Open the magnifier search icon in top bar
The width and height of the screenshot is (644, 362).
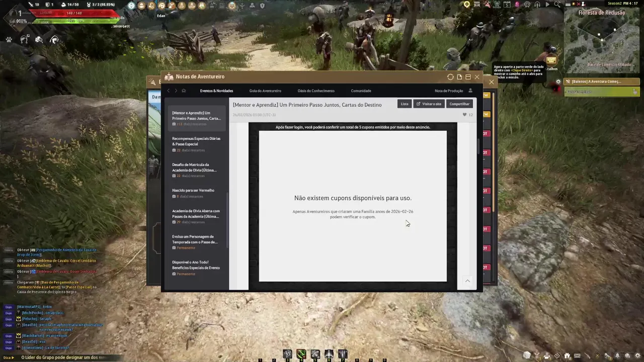click(x=557, y=5)
